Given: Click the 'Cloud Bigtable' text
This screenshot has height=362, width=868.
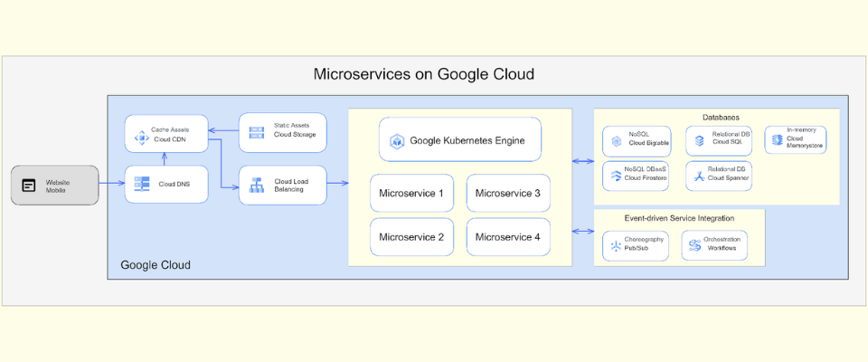Looking at the screenshot, I should pyautogui.click(x=649, y=142).
